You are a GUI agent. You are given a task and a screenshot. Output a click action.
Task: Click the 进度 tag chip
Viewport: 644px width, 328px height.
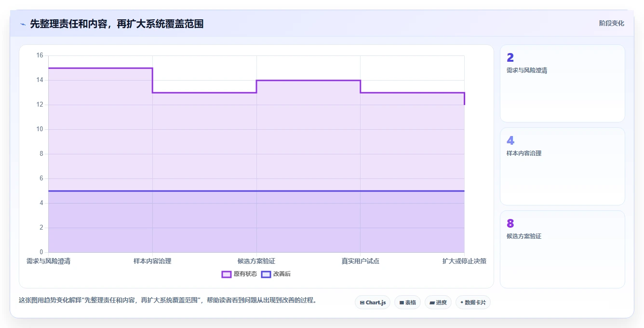(x=438, y=302)
